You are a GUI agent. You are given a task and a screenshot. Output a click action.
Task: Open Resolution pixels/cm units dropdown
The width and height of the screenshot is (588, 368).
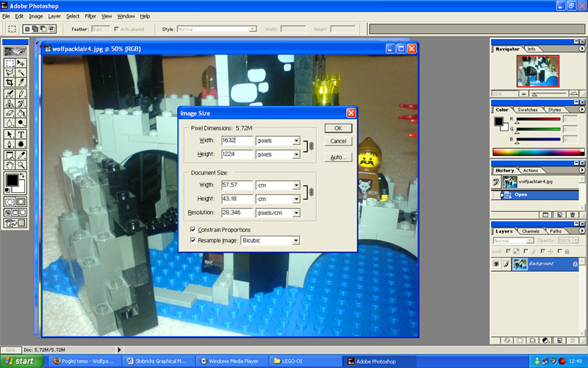pyautogui.click(x=296, y=213)
